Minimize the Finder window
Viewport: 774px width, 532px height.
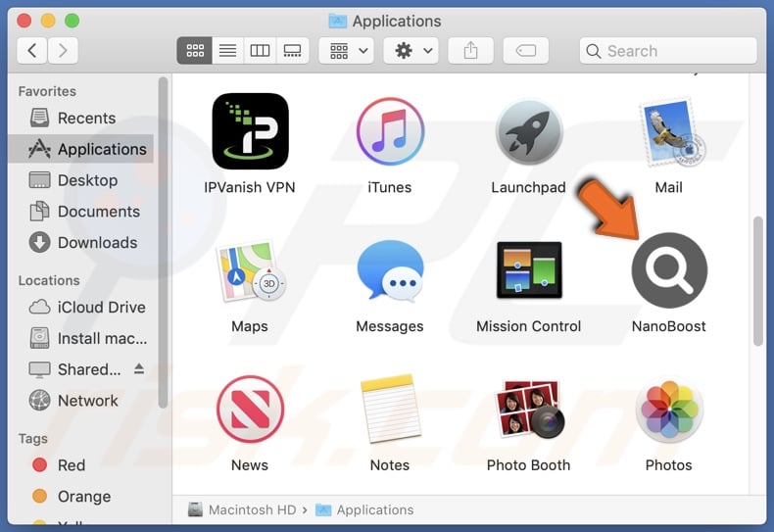point(48,21)
